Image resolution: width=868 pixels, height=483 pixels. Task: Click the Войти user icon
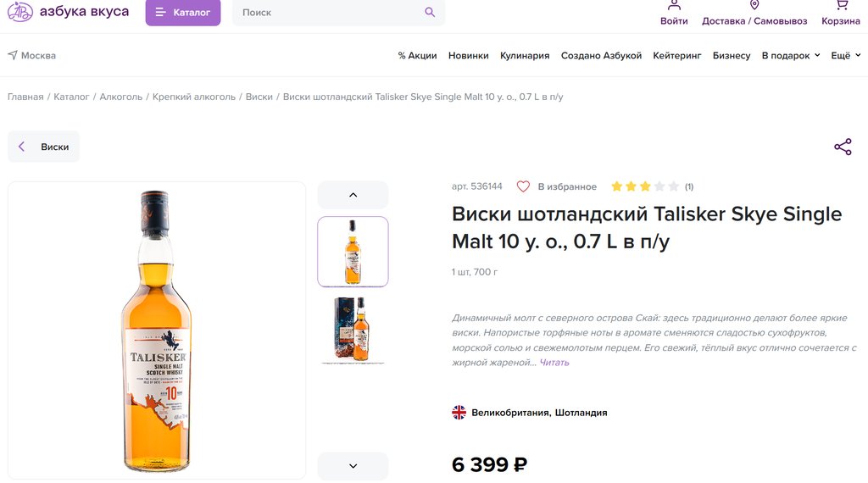pos(674,5)
